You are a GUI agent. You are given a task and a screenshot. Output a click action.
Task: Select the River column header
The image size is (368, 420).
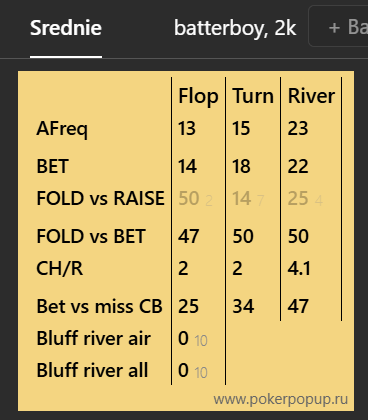(311, 96)
